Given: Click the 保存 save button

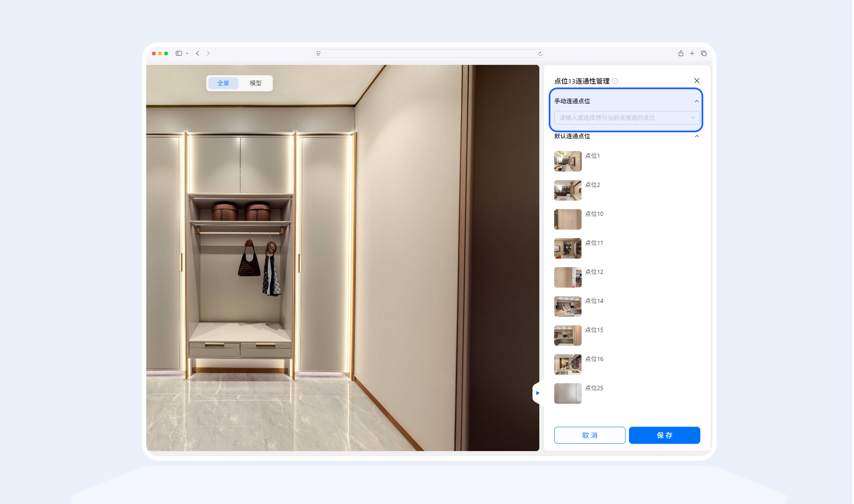Looking at the screenshot, I should pos(664,435).
